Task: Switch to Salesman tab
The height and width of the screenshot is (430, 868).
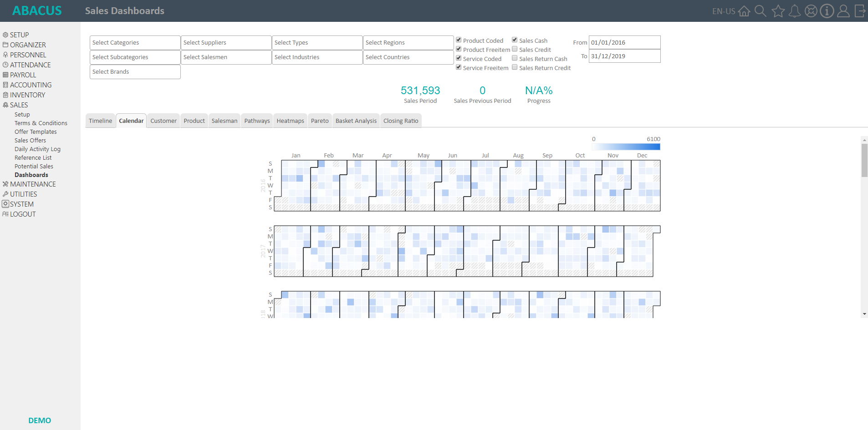Action: tap(225, 121)
